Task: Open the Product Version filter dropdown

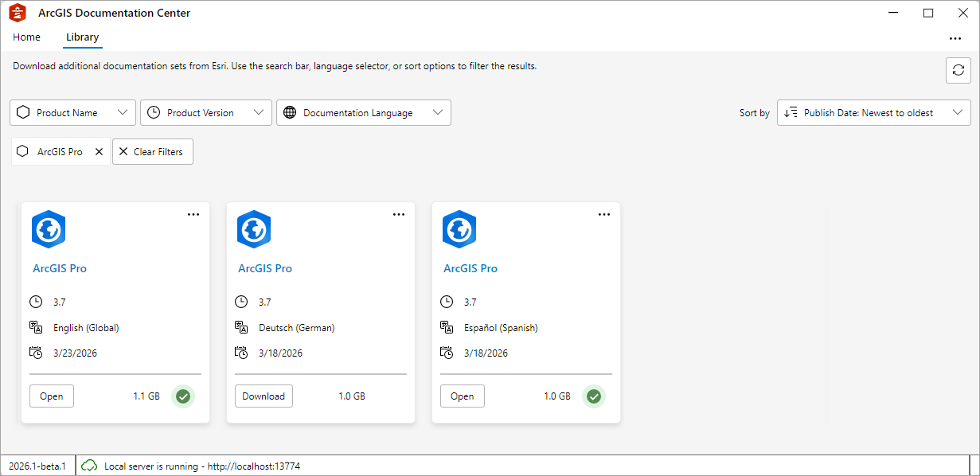Action: 206,112
